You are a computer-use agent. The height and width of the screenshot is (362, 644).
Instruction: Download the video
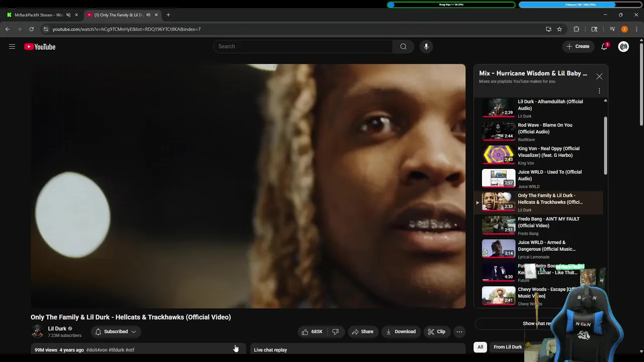[x=400, y=331]
